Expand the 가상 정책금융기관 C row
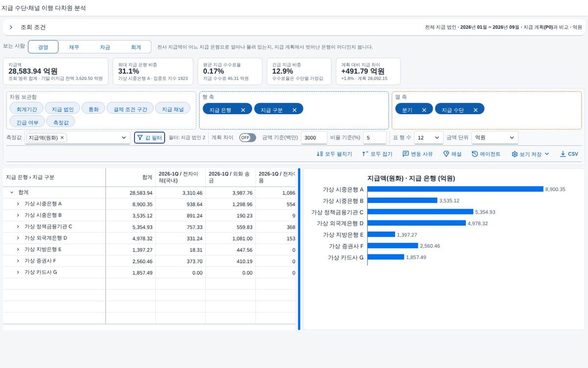 (18, 227)
